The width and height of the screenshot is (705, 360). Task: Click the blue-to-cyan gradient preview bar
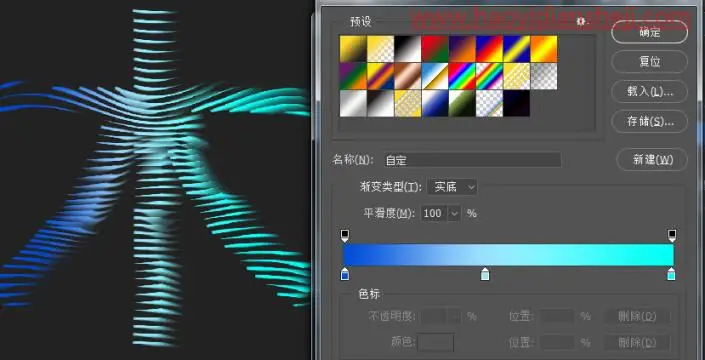coord(509,255)
